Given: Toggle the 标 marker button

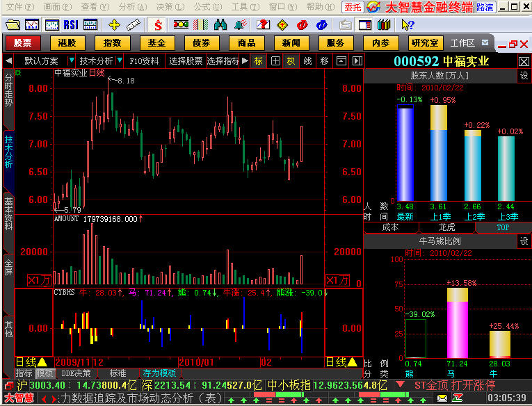Looking at the screenshot, I should pyautogui.click(x=258, y=60).
